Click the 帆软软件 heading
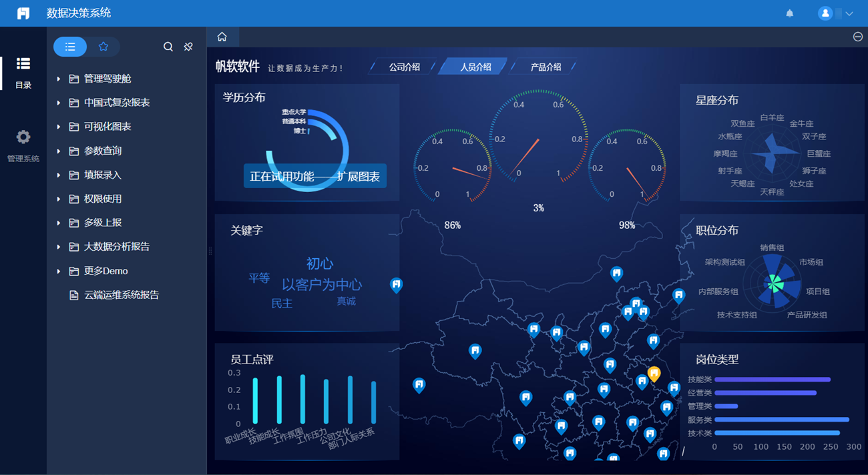The width and height of the screenshot is (868, 475). pos(237,66)
